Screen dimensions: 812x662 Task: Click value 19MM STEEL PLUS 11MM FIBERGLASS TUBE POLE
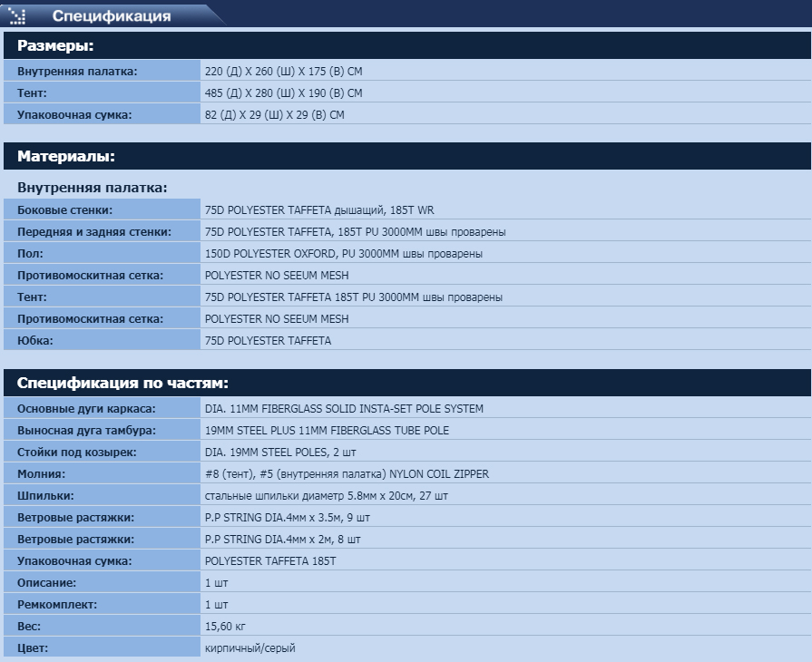[x=327, y=431]
